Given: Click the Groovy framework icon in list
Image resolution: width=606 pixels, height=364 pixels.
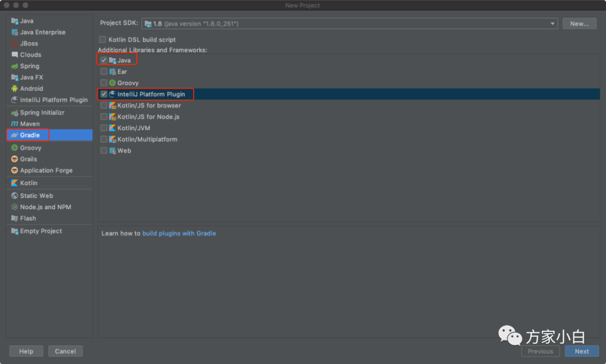Looking at the screenshot, I should 112,82.
